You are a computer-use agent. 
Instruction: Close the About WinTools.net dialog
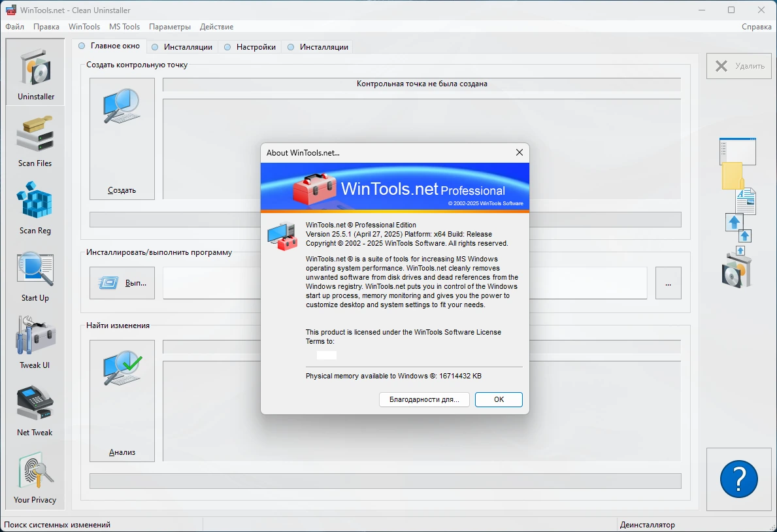520,152
